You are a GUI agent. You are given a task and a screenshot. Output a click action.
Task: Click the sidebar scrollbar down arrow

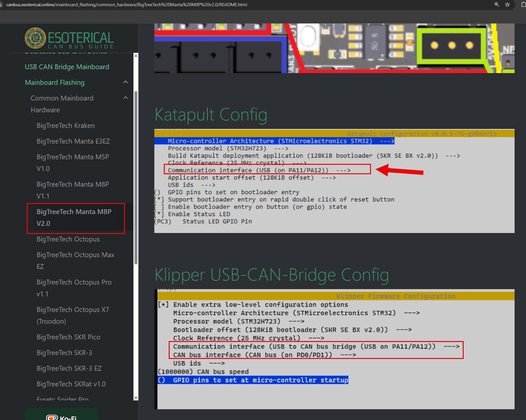[x=136, y=398]
